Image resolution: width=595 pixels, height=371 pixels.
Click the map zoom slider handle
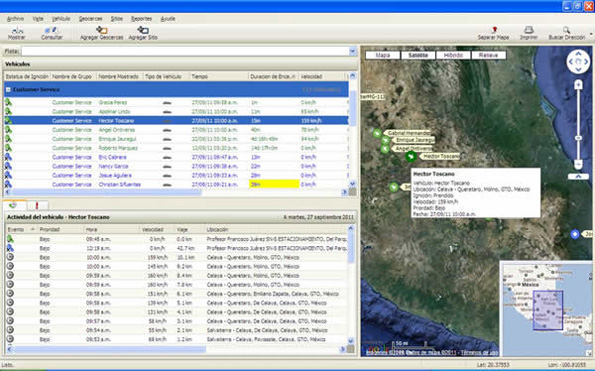click(x=578, y=138)
